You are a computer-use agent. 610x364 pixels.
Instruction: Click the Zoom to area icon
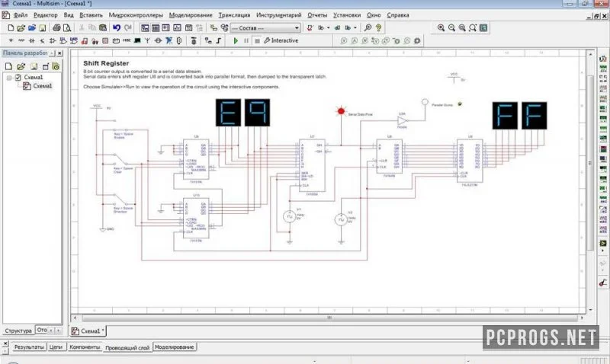pyautogui.click(x=462, y=28)
